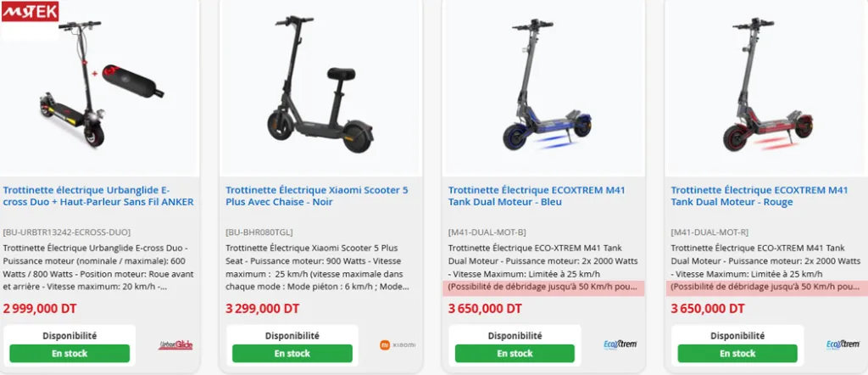Image resolution: width=868 pixels, height=375 pixels.
Task: Open Urbanglide E-cross Duo title link
Action: tap(98, 196)
